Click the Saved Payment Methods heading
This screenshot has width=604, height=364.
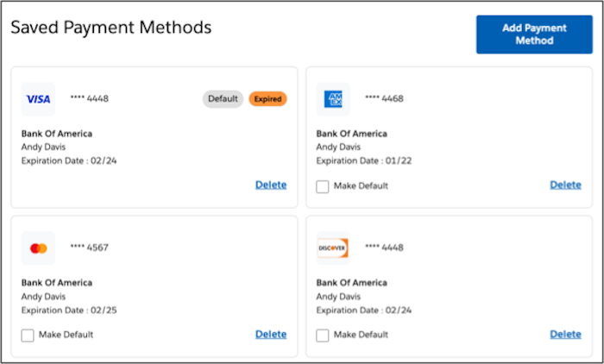point(110,28)
